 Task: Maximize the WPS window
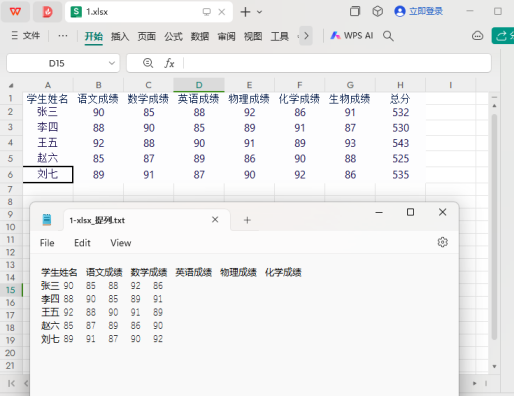(x=498, y=11)
